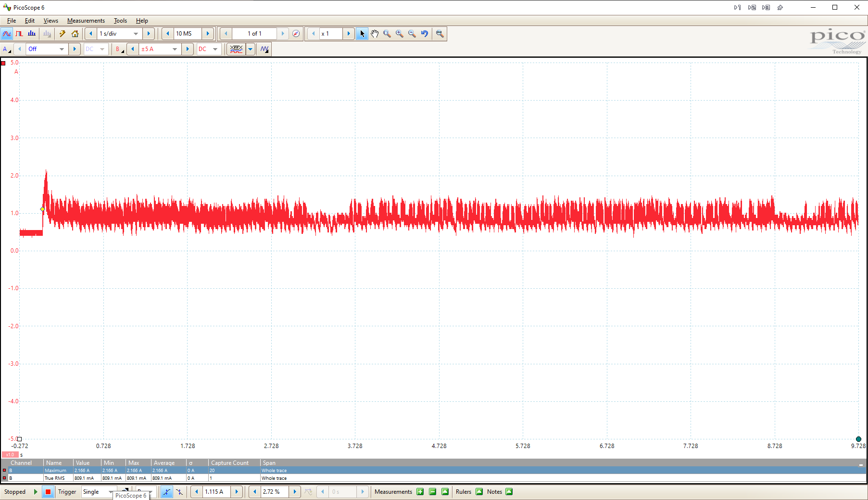The image size is (868, 500).
Task: Open the Tools menu
Action: pyautogui.click(x=120, y=21)
